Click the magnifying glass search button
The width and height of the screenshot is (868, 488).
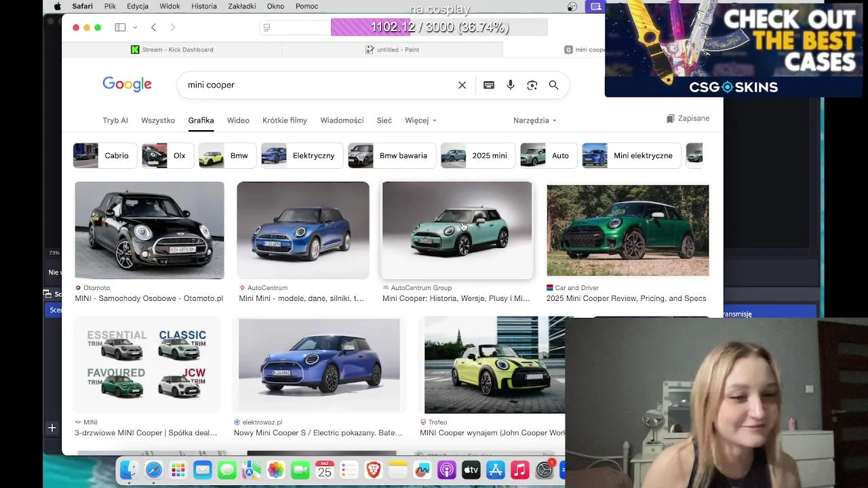pyautogui.click(x=553, y=85)
